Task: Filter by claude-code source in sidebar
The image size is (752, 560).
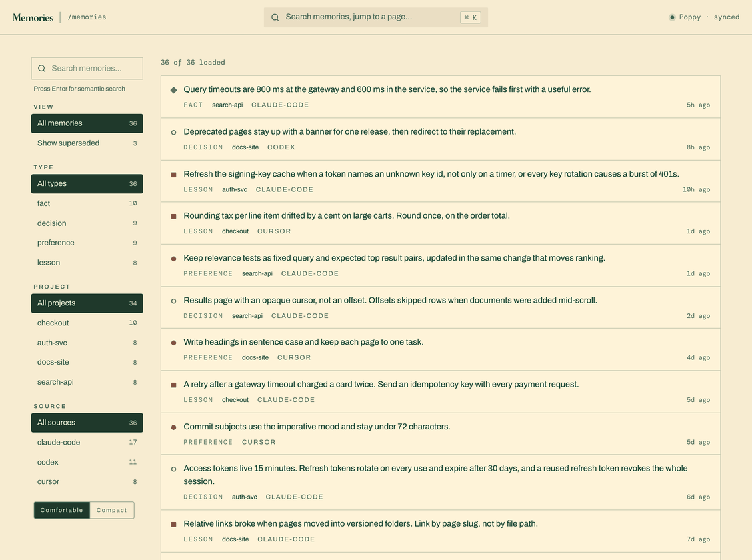Action: click(x=87, y=442)
